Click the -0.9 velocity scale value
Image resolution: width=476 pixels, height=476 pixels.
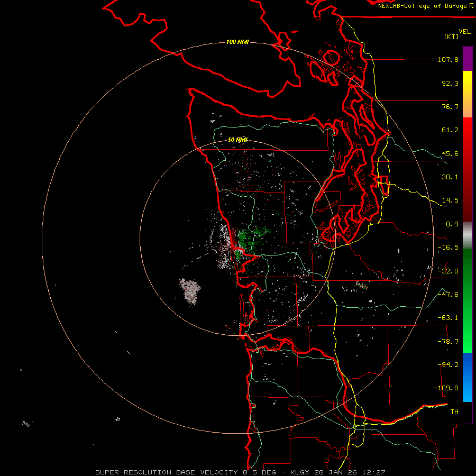coord(450,224)
